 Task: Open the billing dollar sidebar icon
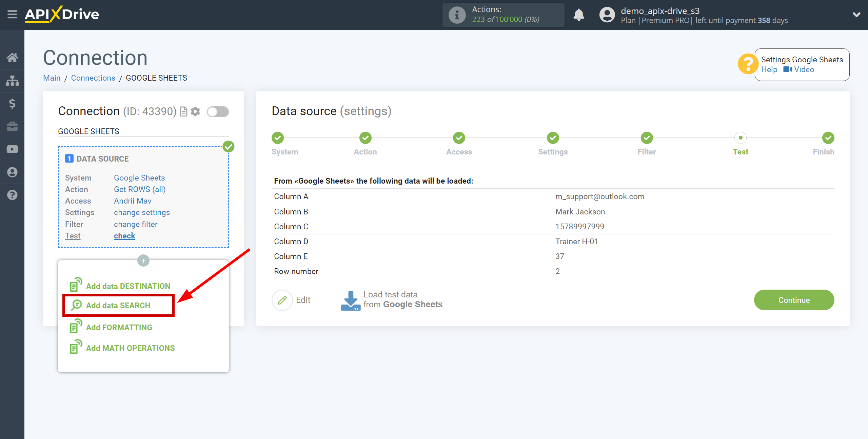tap(12, 103)
